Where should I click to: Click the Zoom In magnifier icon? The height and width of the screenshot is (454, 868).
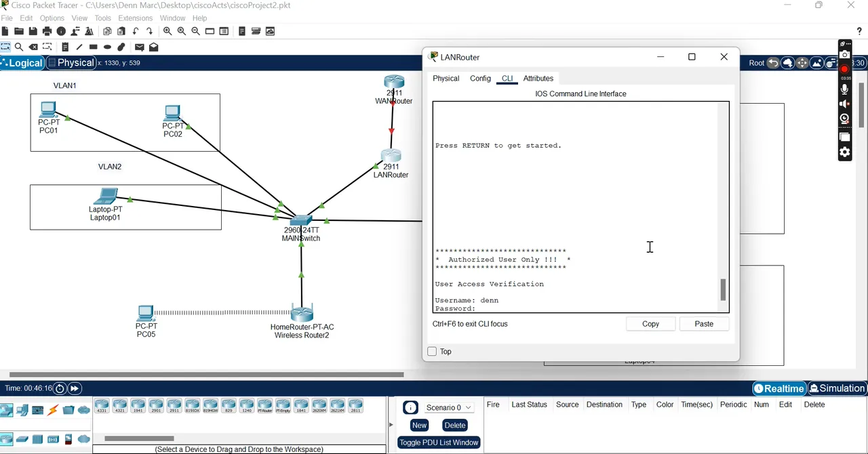click(x=167, y=31)
